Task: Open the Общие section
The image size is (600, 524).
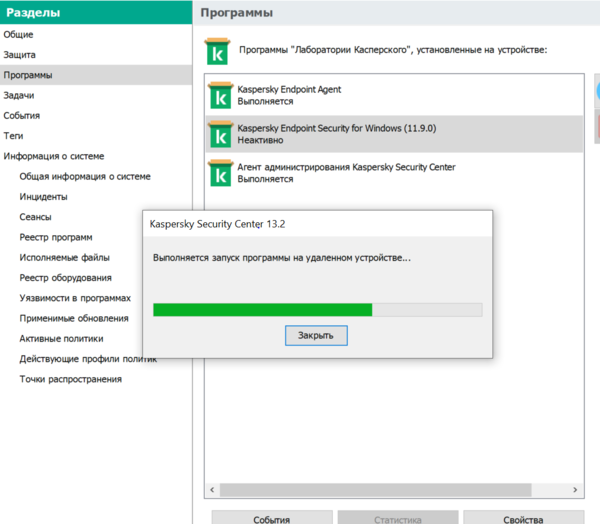Action: [x=18, y=34]
